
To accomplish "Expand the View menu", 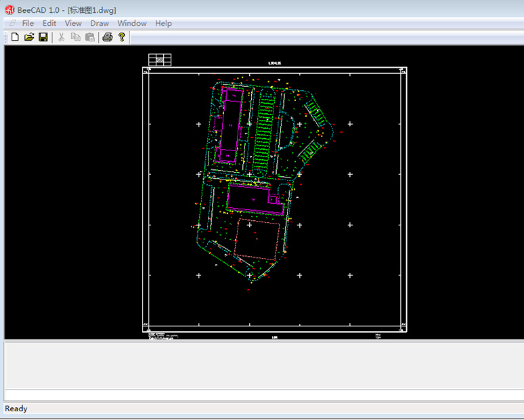I will click(73, 23).
